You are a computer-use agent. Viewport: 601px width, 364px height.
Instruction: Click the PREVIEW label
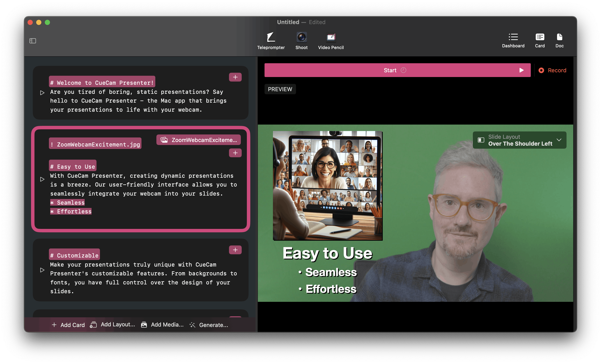click(x=280, y=89)
